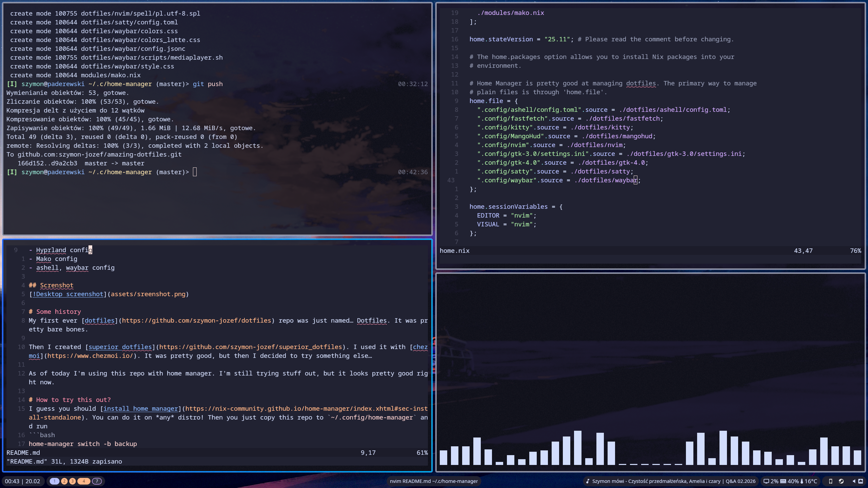This screenshot has height=488, width=868.
Task: Click 'create mode 100644 modules/mako.nix' line
Action: [x=75, y=75]
